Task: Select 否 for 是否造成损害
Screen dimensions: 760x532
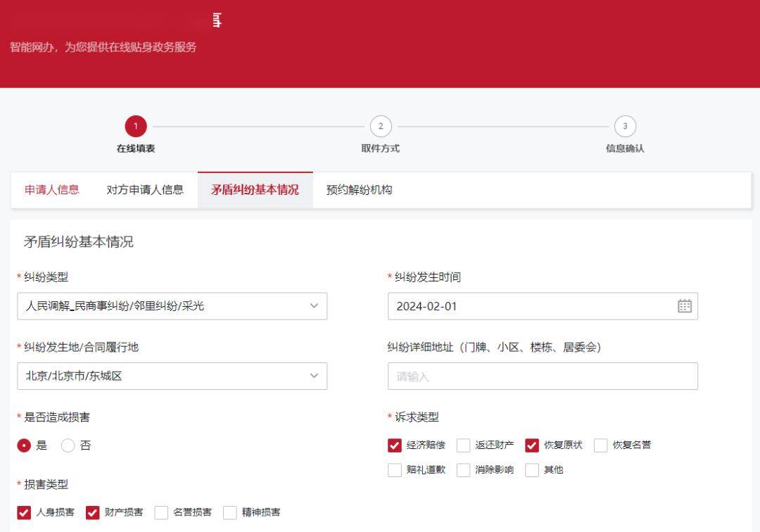Action: [x=67, y=445]
